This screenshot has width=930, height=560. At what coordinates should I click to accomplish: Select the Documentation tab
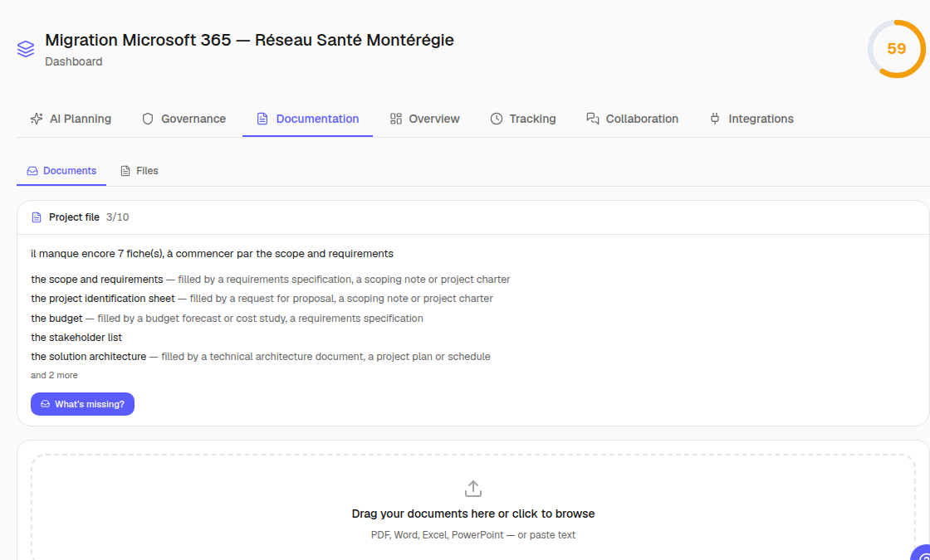[307, 119]
